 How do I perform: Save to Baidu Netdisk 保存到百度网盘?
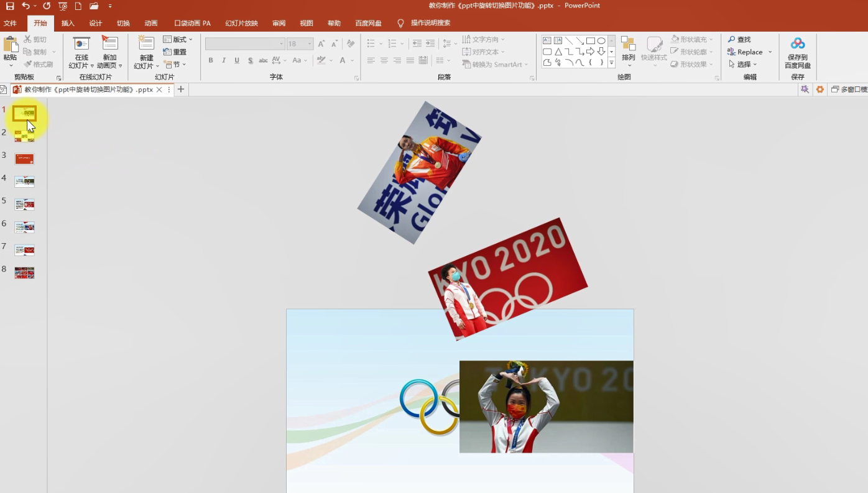(798, 52)
